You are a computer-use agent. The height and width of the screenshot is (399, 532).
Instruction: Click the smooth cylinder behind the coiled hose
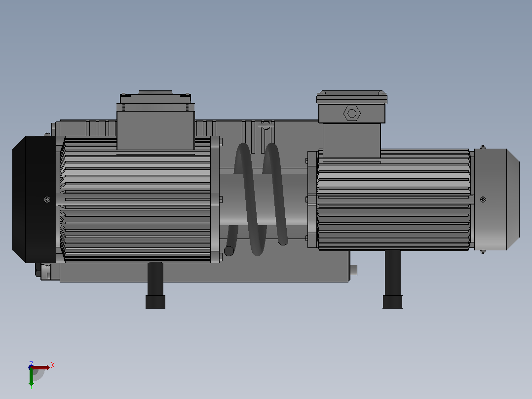tap(264, 199)
